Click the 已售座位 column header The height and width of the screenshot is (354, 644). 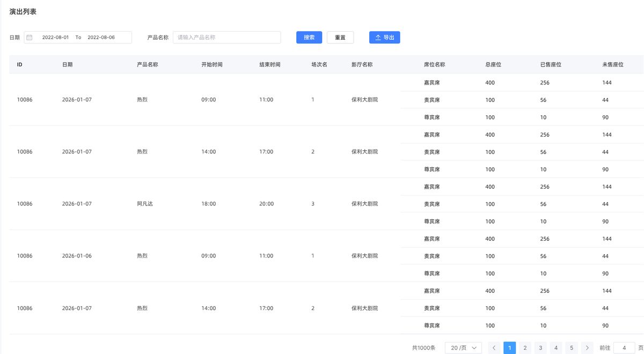pyautogui.click(x=551, y=64)
